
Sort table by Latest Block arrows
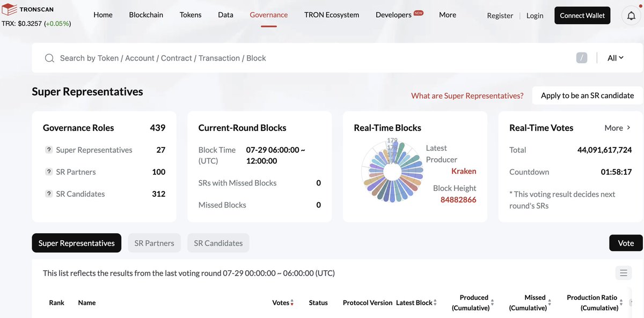(x=435, y=303)
